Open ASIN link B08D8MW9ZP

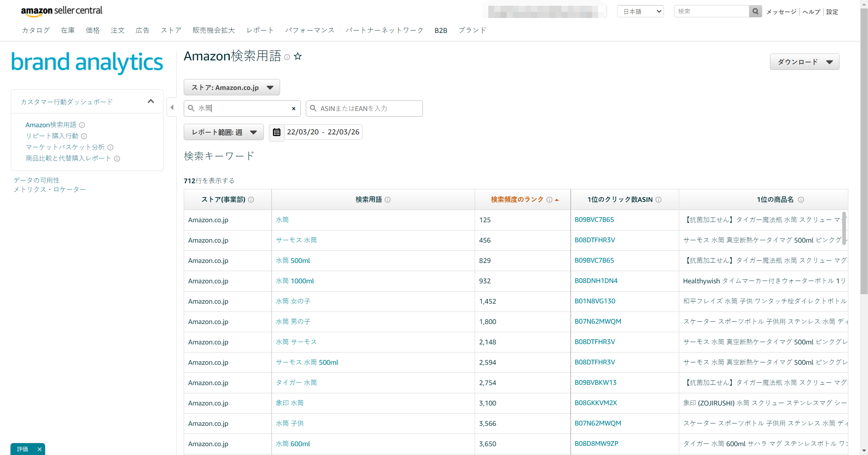[x=596, y=443]
